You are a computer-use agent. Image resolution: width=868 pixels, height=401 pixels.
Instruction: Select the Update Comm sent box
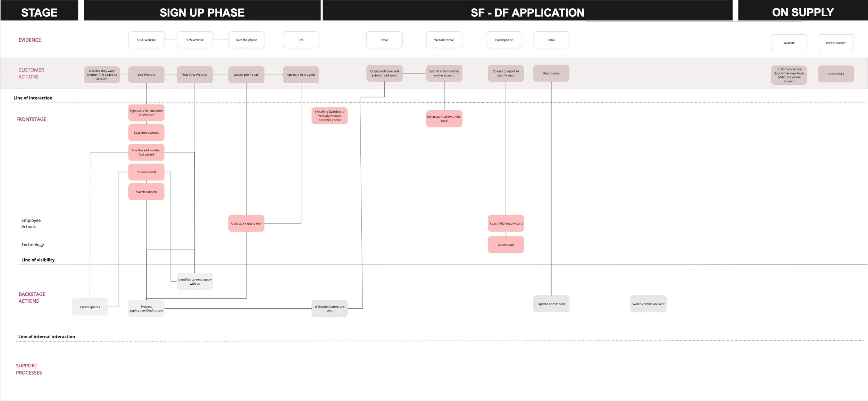tap(551, 304)
